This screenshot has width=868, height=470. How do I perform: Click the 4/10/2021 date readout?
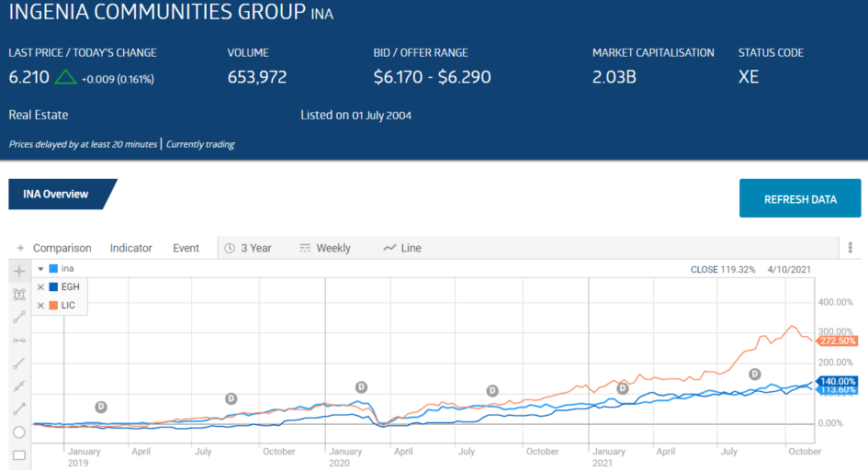[789, 270]
